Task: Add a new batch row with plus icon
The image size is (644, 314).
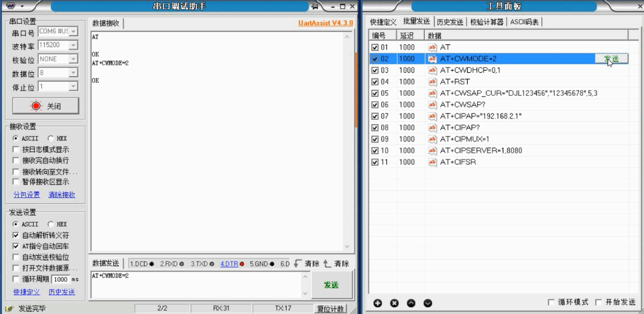Action: pyautogui.click(x=378, y=303)
